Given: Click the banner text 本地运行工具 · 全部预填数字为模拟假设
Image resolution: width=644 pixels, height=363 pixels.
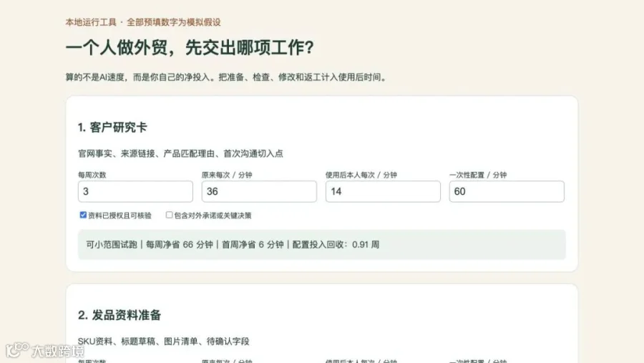Looking at the screenshot, I should point(143,22).
